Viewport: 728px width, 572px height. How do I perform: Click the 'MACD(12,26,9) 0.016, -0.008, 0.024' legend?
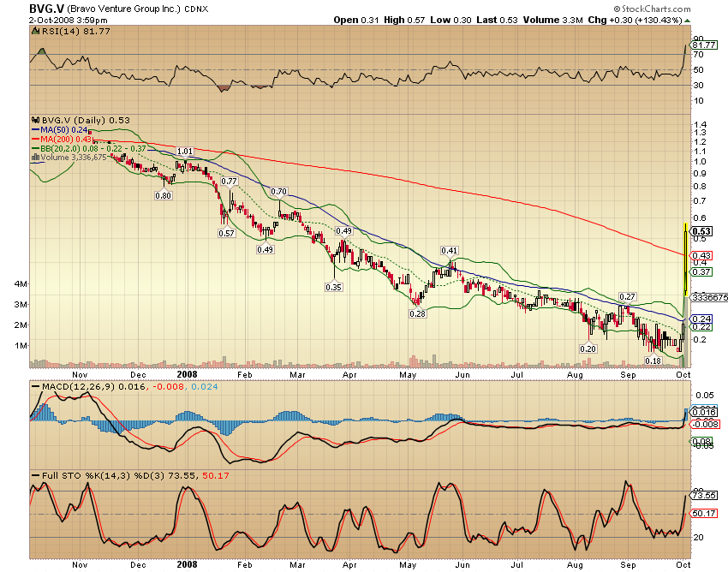coord(124,386)
